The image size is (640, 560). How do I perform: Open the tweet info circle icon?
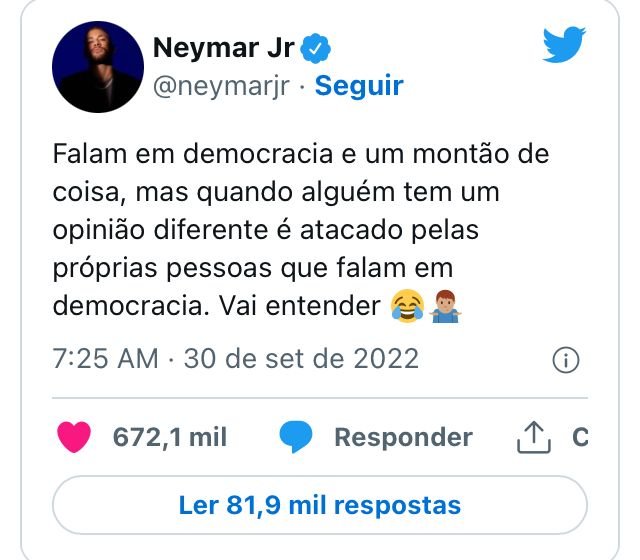[566, 360]
